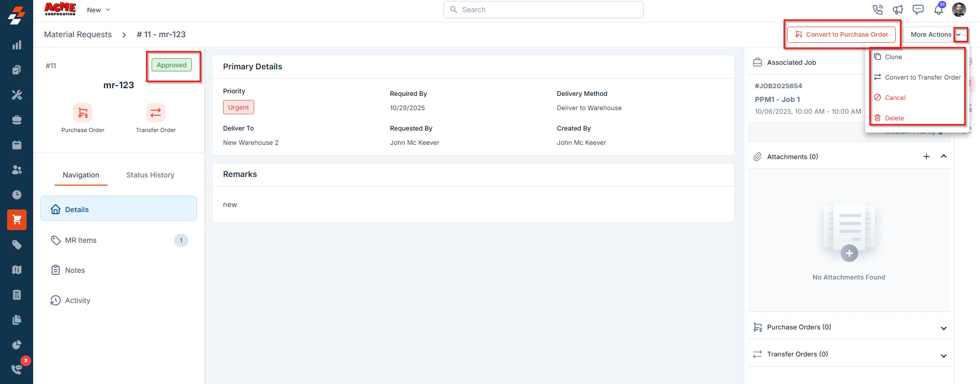Open the calendar sidebar icon

pos(17,145)
